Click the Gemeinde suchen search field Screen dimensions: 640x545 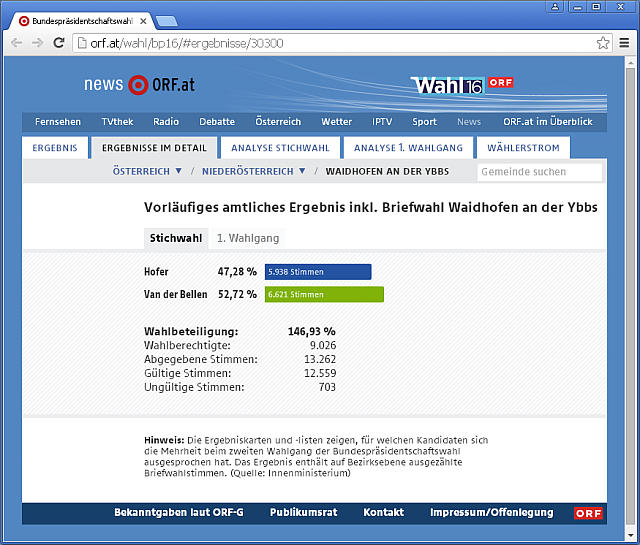pos(539,172)
